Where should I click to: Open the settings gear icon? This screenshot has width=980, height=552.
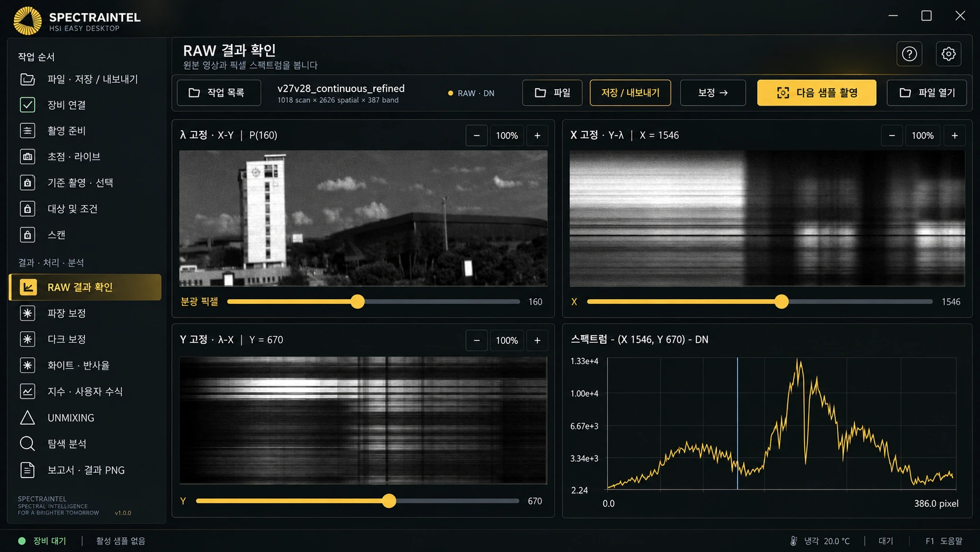(948, 54)
